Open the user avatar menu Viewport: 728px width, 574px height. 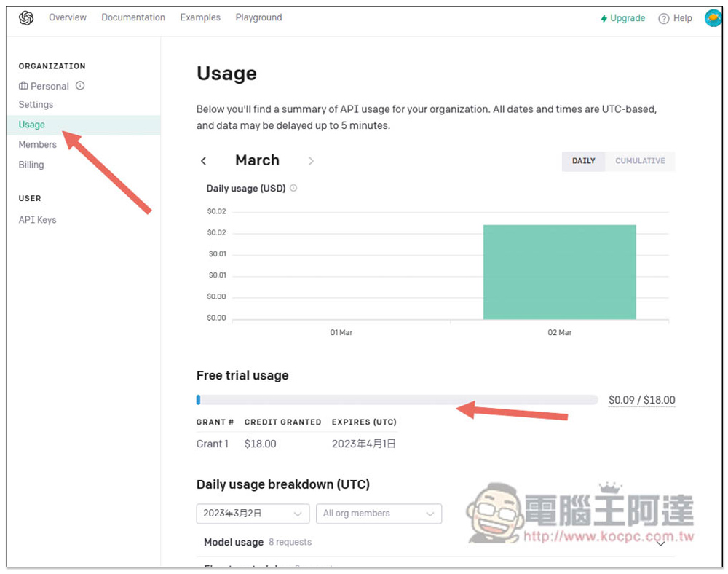coord(713,18)
